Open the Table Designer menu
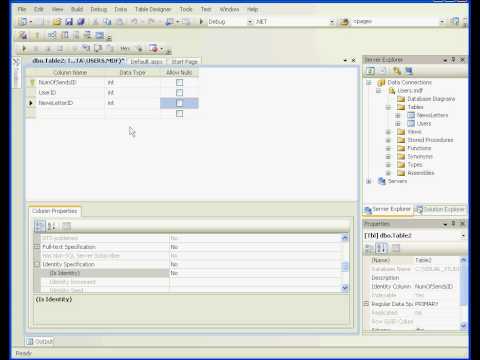Screen dimensions: 480x360 (x=153, y=9)
